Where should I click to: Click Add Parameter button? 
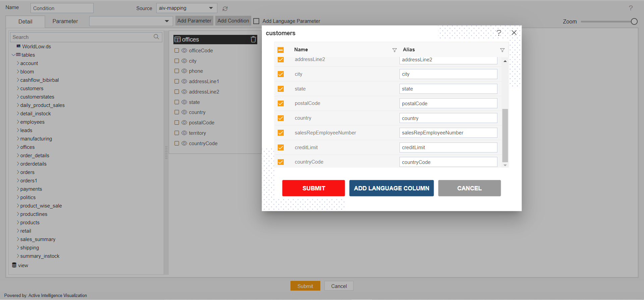[x=194, y=21]
